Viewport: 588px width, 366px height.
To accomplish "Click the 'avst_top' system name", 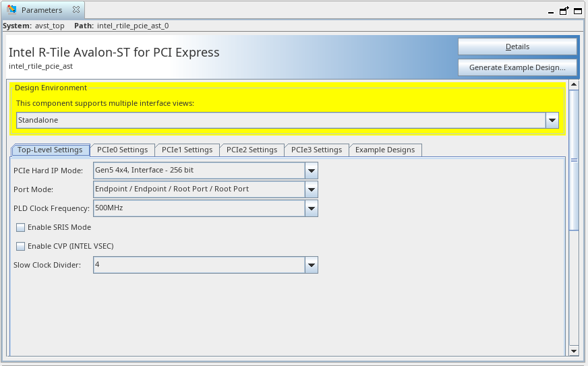I will (x=49, y=26).
